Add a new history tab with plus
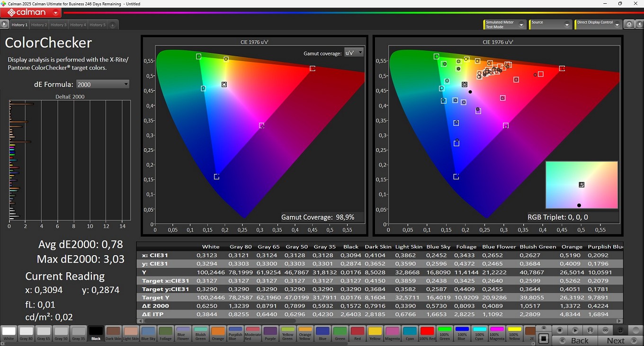Image resolution: width=644 pixels, height=346 pixels. [x=112, y=25]
